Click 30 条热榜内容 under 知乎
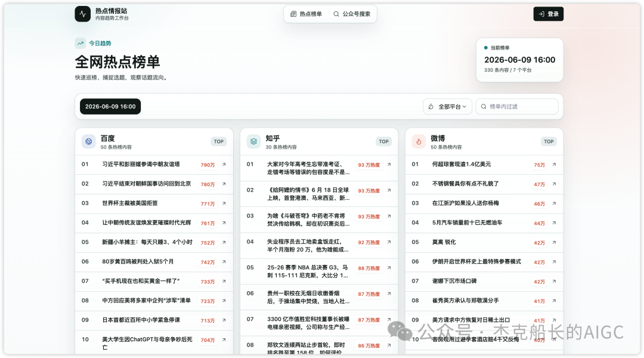The width and height of the screenshot is (644, 358). click(281, 147)
